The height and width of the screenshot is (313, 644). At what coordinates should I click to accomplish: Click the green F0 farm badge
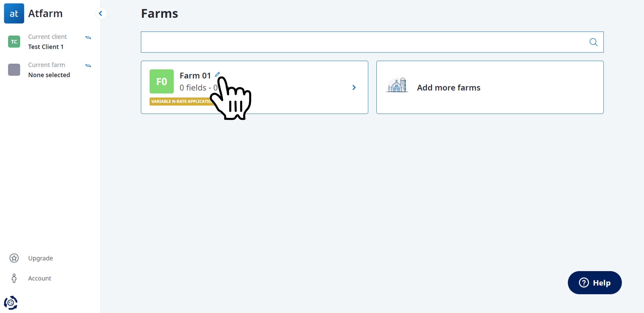point(162,81)
